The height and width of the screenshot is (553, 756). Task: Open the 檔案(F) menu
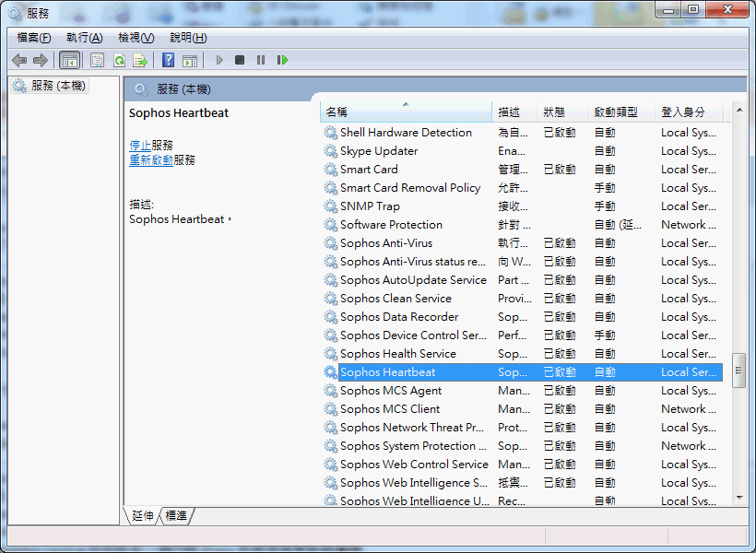tap(34, 38)
